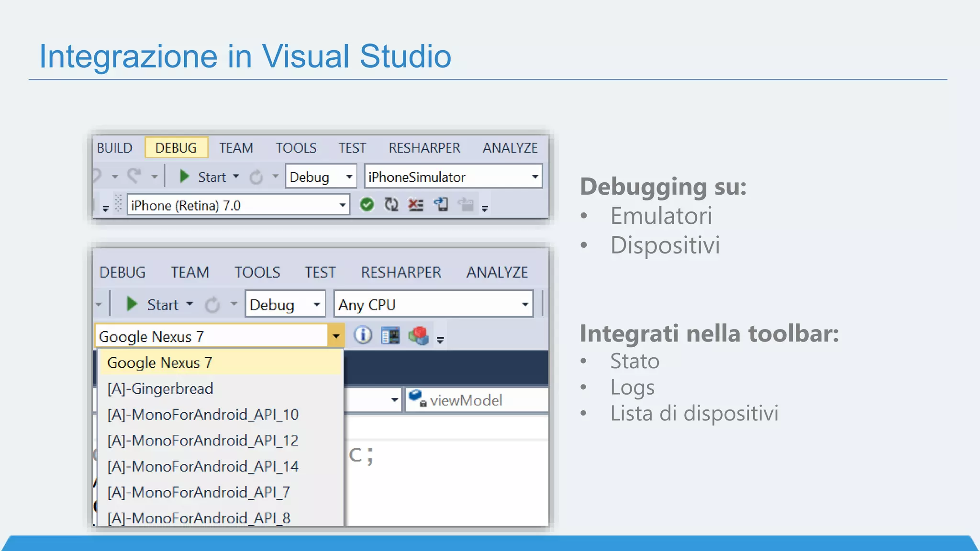Click the viewModel member field

click(477, 400)
